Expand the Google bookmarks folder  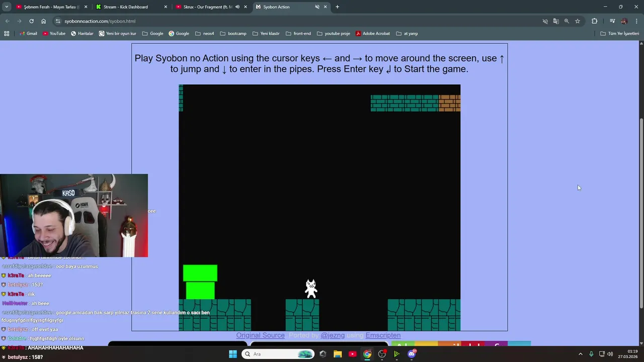tap(153, 34)
